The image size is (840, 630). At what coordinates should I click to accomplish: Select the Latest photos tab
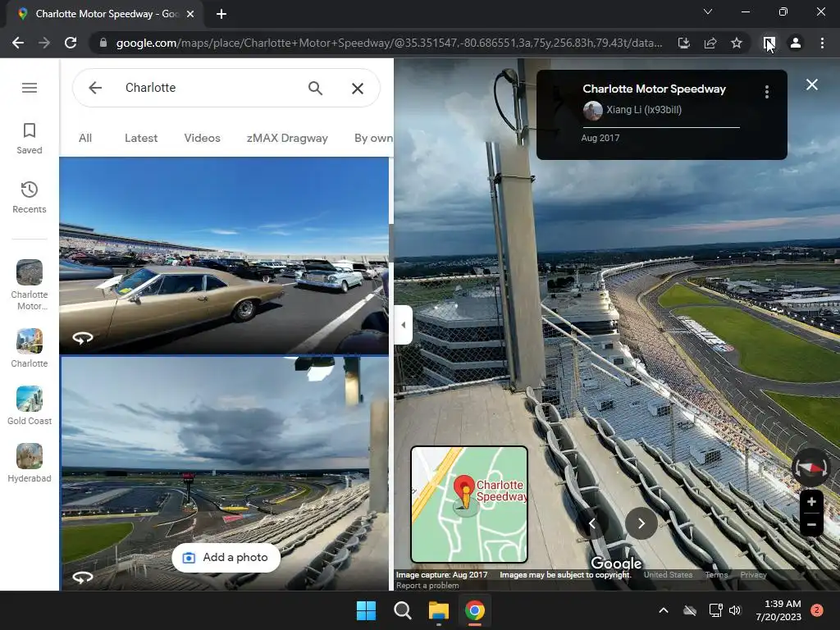click(x=141, y=138)
